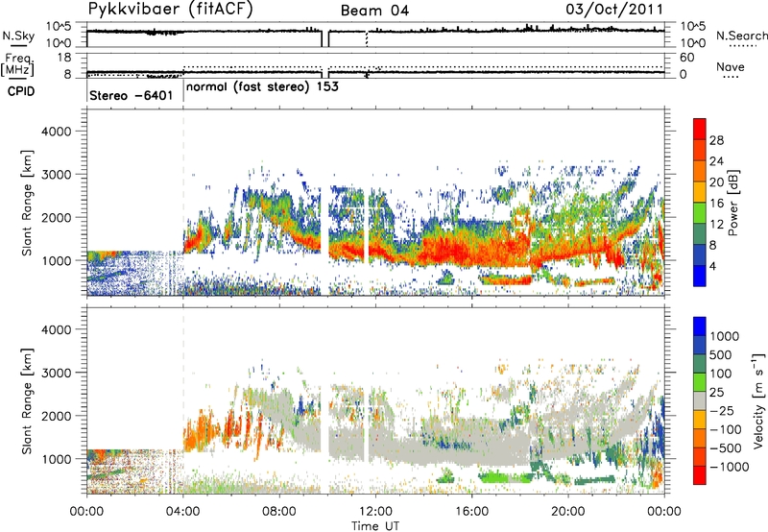This screenshot has height=532, width=768.
Task: Click the 'Velocity [m s-1]' colorbar title
Action: click(758, 399)
